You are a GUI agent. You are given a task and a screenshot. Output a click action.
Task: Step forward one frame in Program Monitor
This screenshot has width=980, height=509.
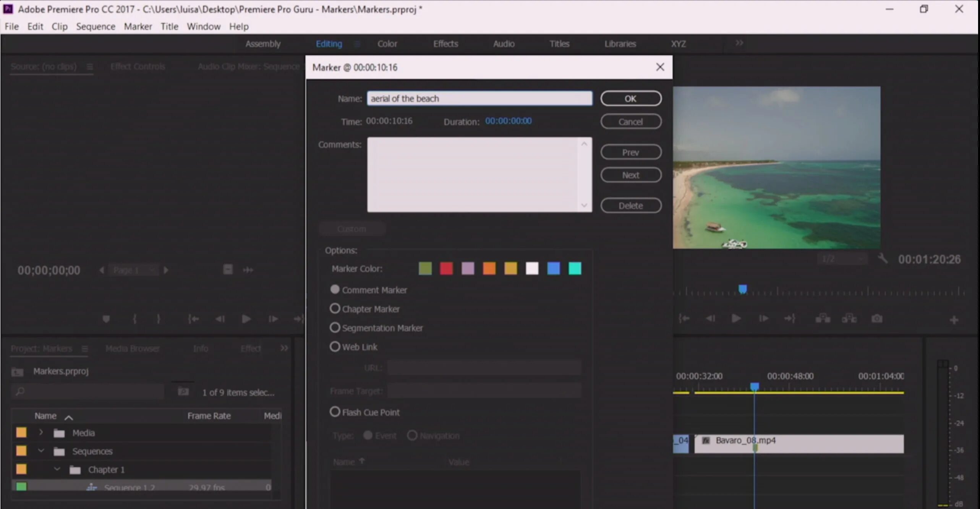763,318
